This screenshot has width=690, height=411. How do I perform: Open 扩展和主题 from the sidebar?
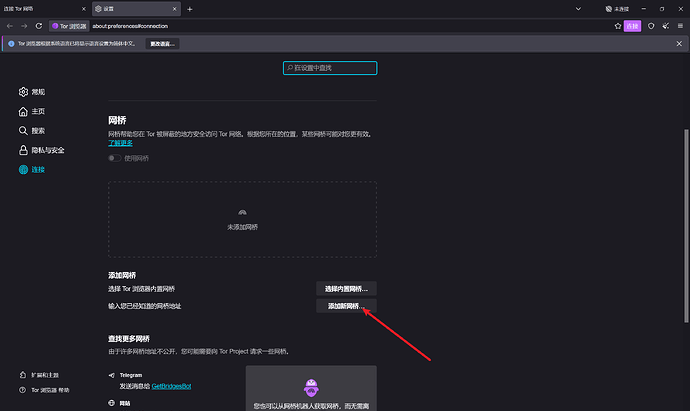coord(39,375)
